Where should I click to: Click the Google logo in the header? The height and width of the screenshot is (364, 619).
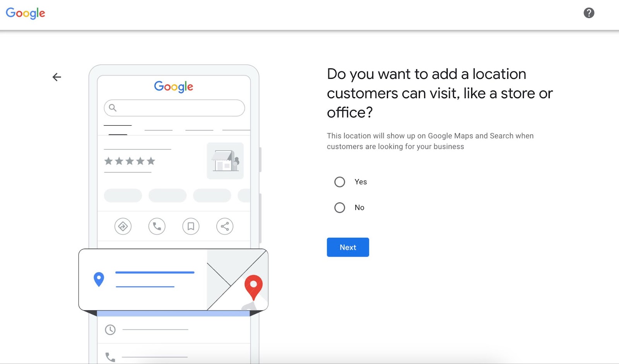click(x=25, y=13)
